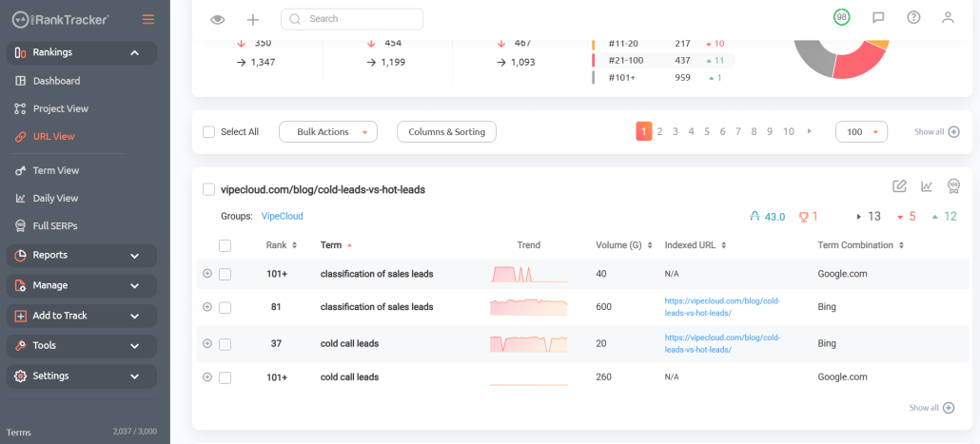Open the VipeCloud group link

point(282,216)
